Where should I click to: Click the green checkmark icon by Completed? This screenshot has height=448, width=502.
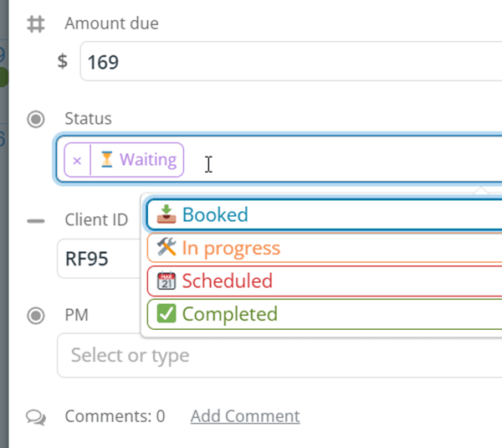(166, 313)
